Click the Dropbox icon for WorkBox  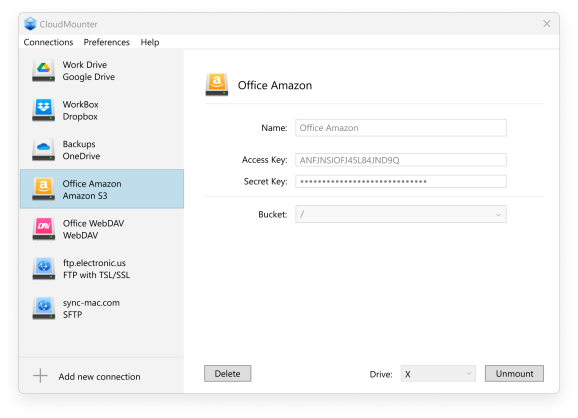43,110
